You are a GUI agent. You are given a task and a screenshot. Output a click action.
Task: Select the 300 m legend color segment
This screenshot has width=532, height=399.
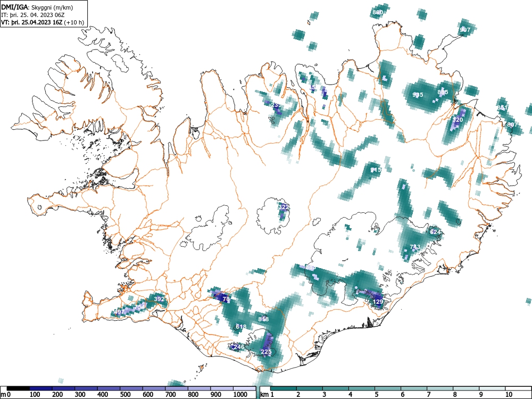pyautogui.click(x=86, y=388)
